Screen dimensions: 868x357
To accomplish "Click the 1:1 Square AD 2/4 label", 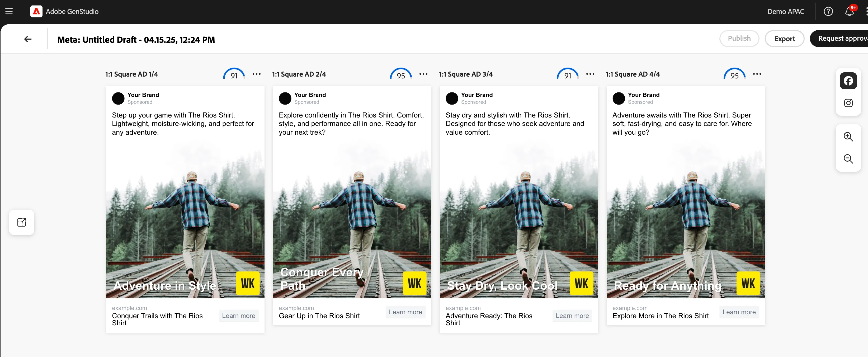I will tap(299, 74).
